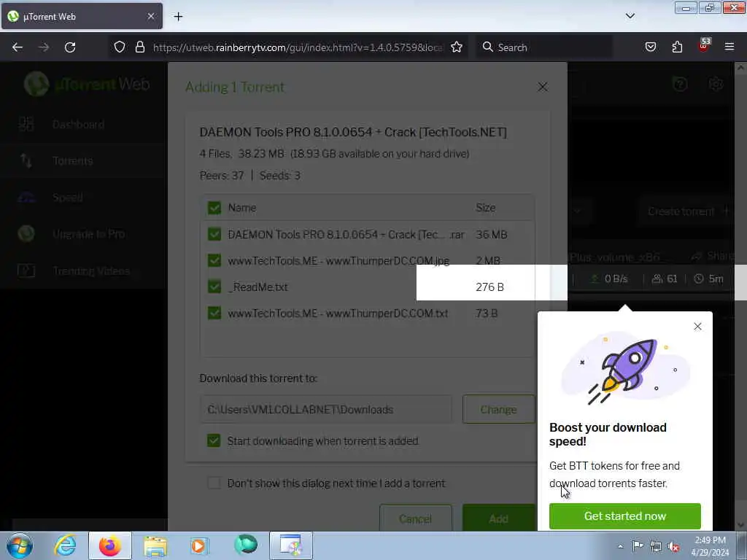Uncheck the DAEMON Tools PRO .rar file
747x560 pixels.
click(x=214, y=234)
